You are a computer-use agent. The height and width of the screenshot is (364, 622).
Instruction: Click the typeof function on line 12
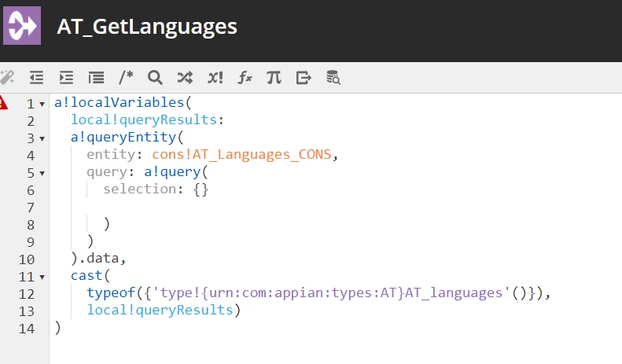click(111, 292)
